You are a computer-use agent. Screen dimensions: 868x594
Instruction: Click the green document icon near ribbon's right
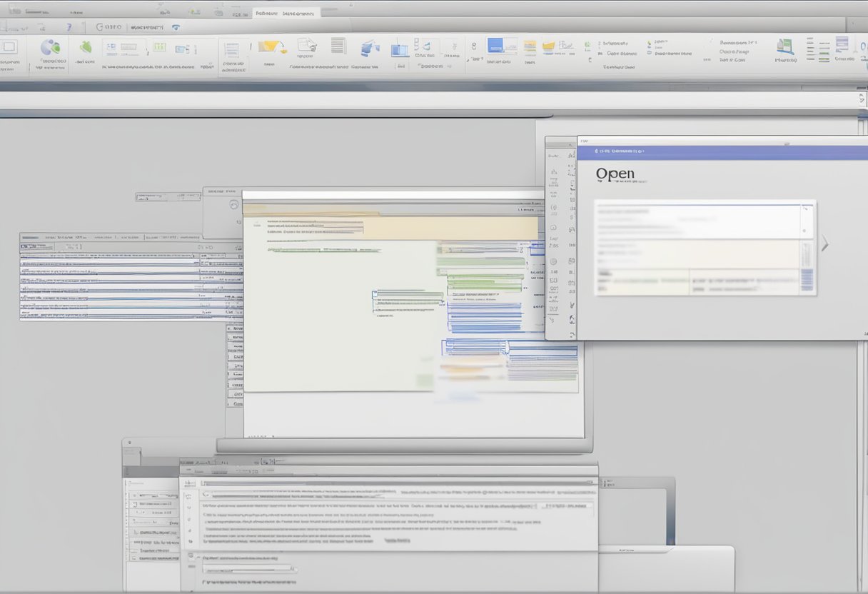click(x=786, y=47)
